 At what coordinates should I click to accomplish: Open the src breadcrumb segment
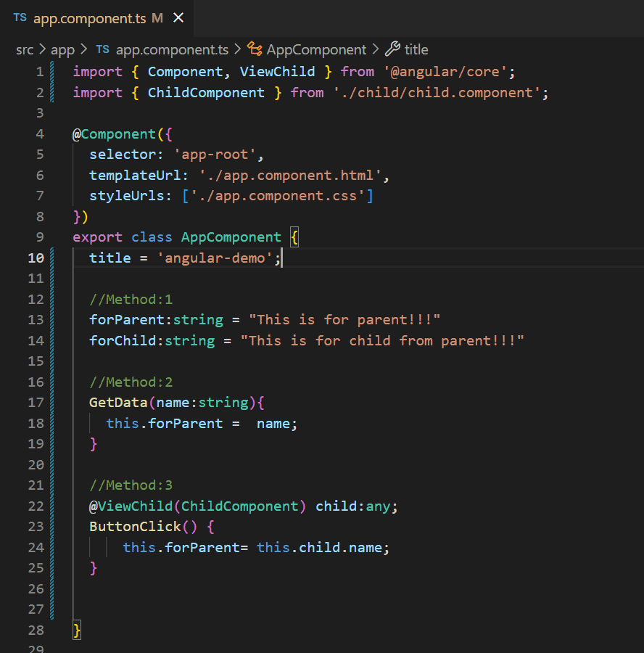[25, 50]
